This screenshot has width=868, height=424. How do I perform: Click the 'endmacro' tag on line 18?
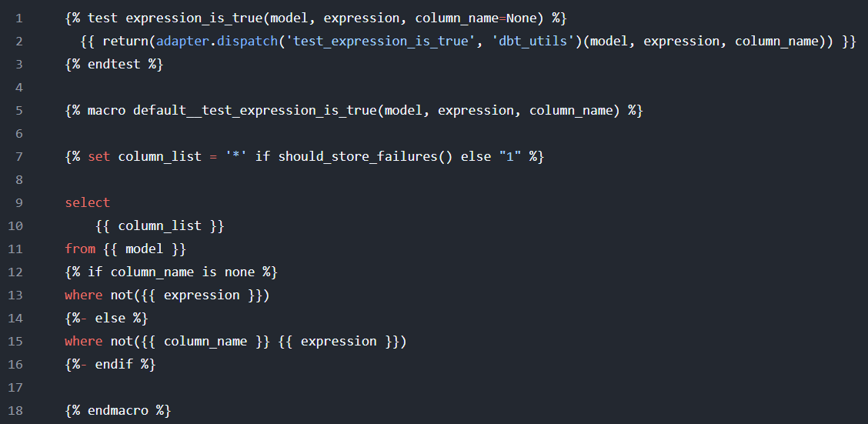118,410
